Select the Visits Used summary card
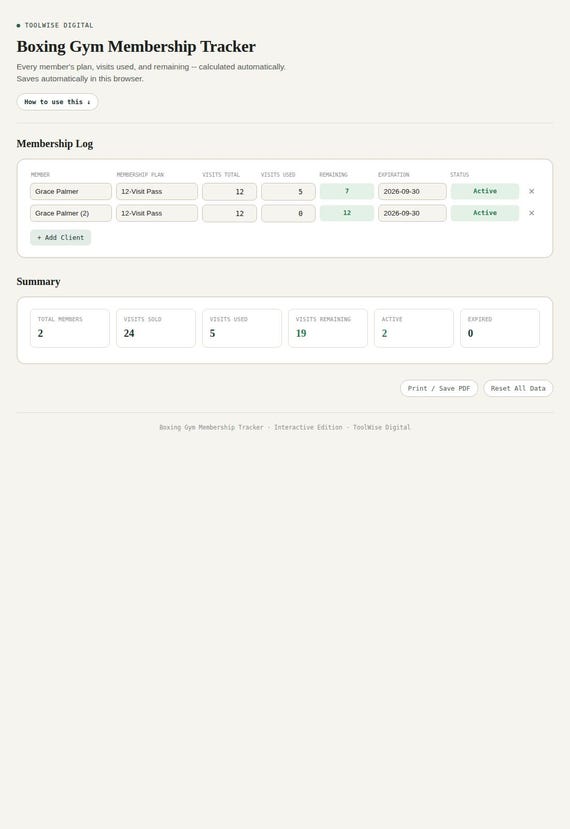 point(242,328)
